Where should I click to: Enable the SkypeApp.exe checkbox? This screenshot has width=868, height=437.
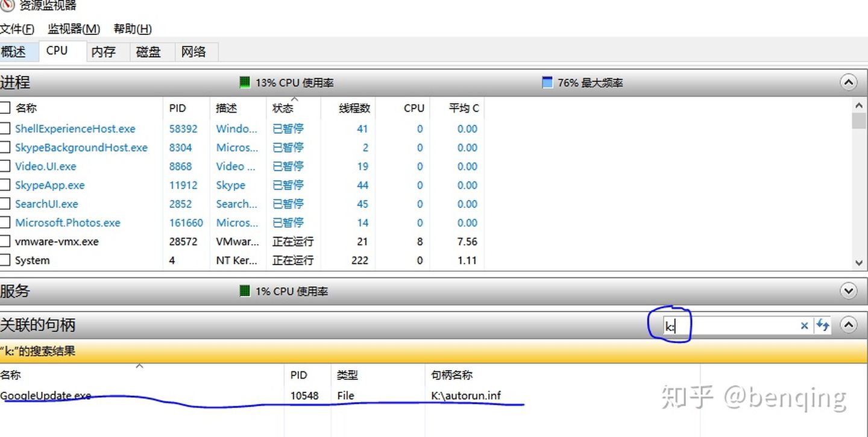[x=5, y=185]
